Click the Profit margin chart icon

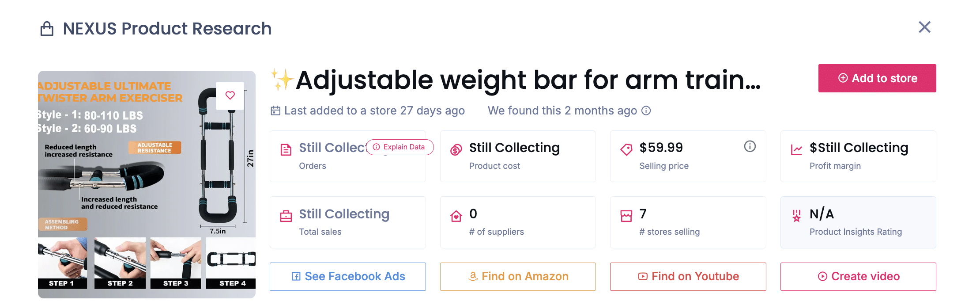click(x=796, y=150)
